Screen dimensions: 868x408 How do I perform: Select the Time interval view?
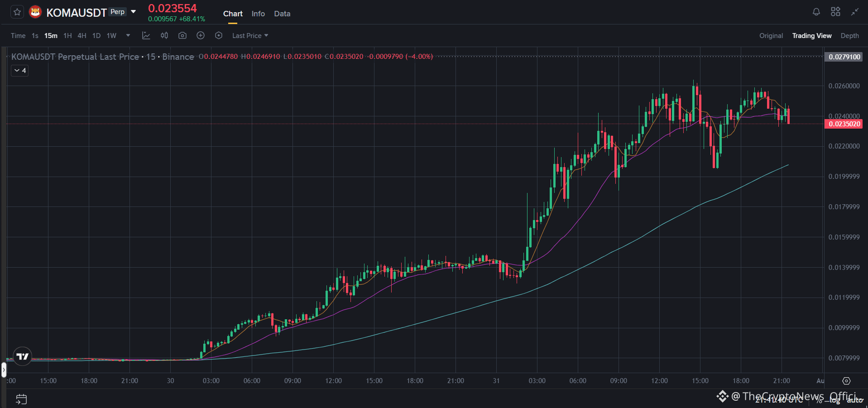[x=18, y=36]
